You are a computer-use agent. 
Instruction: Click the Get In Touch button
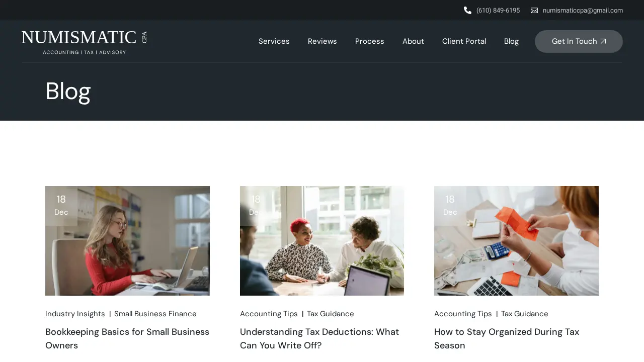tap(579, 41)
